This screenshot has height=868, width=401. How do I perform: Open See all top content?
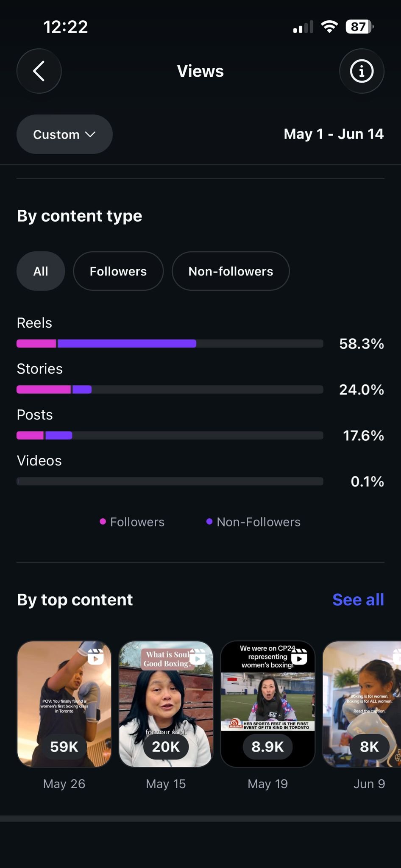point(358,599)
